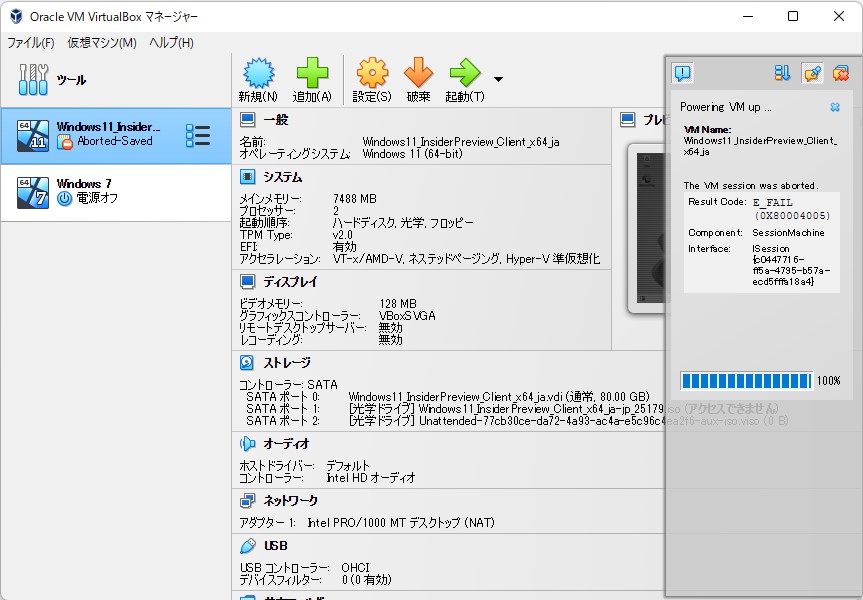The width and height of the screenshot is (863, 600).
Task: Maximize the VirtualBox Manager window
Action: click(793, 16)
